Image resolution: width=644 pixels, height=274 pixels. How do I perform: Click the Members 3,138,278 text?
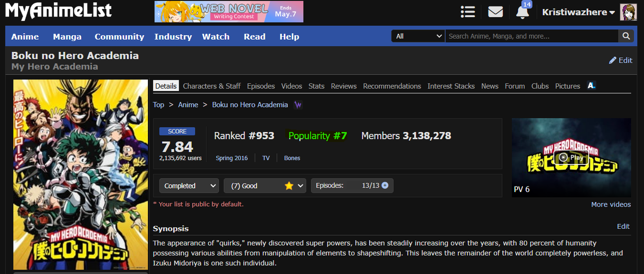[406, 136]
